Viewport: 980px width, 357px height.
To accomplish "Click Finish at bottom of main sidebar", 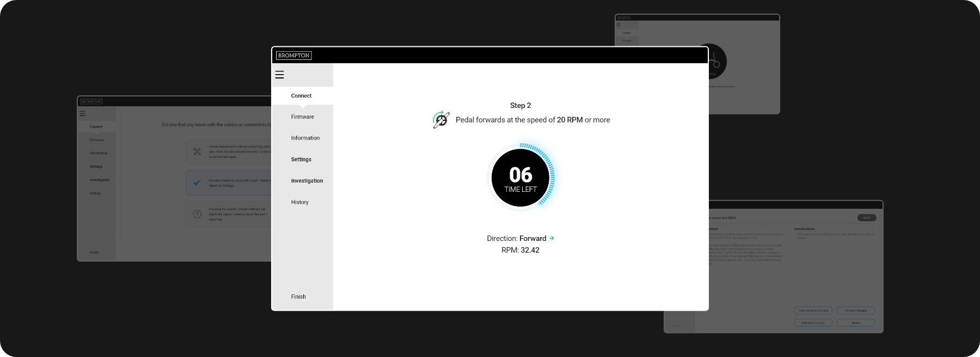I will [x=298, y=297].
